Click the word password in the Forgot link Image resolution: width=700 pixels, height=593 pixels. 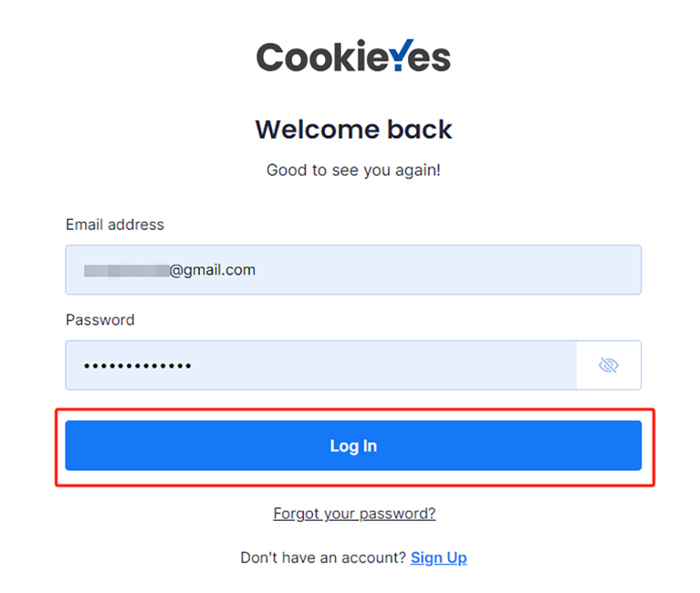click(x=396, y=514)
